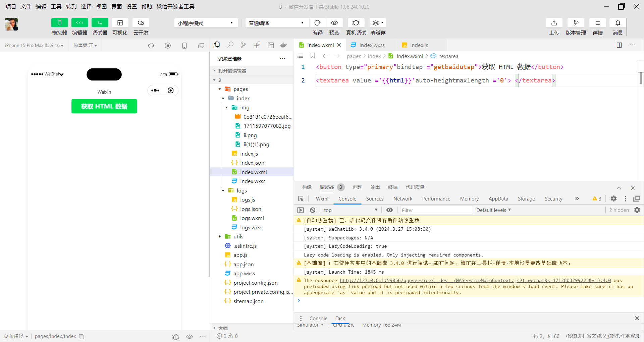The image size is (644, 342).
Task: Click the clear console (ban) icon
Action: tap(312, 210)
